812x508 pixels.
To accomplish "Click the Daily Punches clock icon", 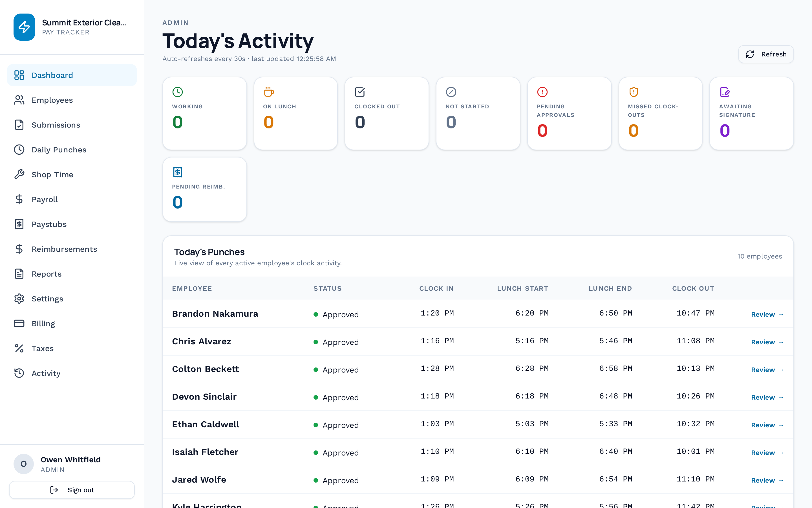I will [x=19, y=150].
